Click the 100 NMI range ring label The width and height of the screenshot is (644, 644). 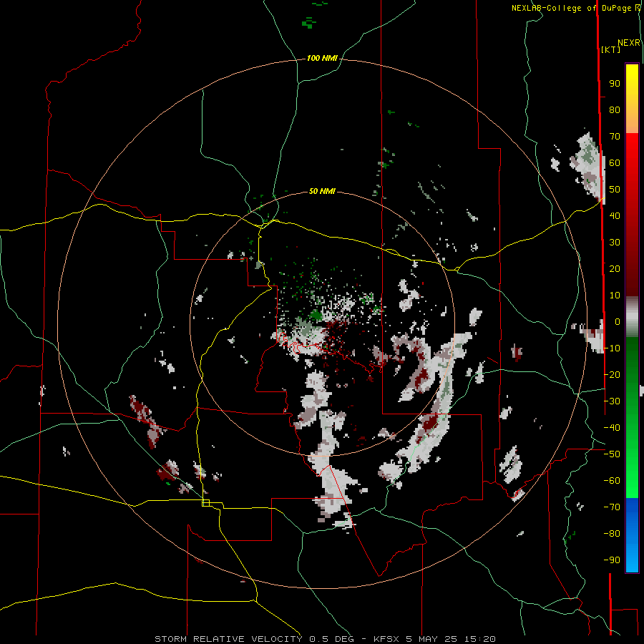coord(322,59)
